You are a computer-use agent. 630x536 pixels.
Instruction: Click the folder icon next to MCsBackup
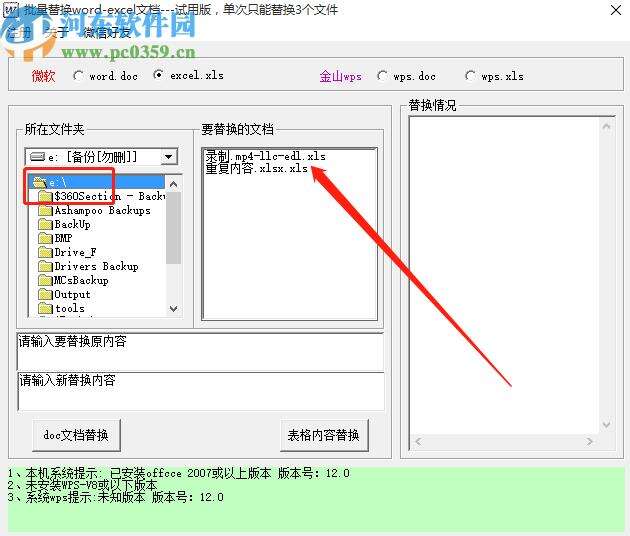[x=45, y=280]
